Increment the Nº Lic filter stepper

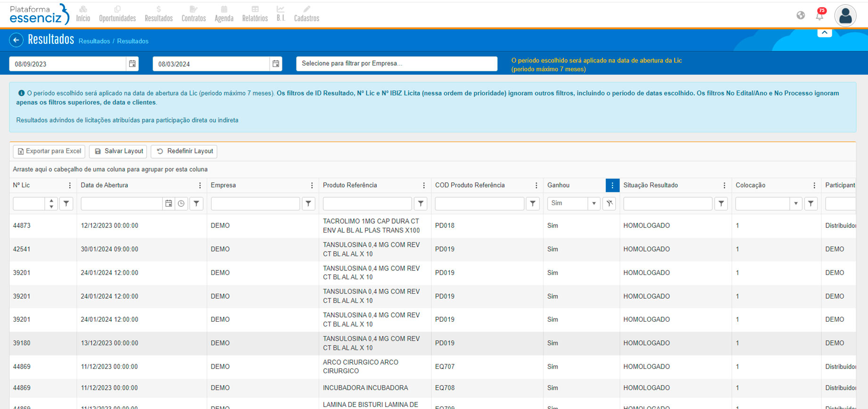(x=51, y=200)
